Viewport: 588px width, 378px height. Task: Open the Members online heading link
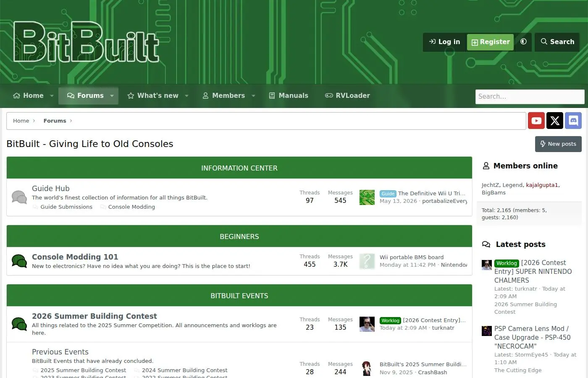point(525,166)
